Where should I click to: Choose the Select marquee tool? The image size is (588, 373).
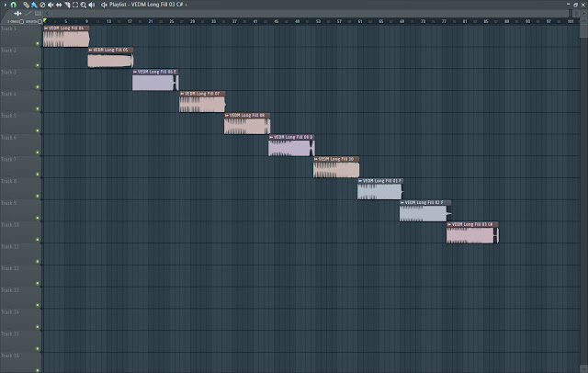75,5
